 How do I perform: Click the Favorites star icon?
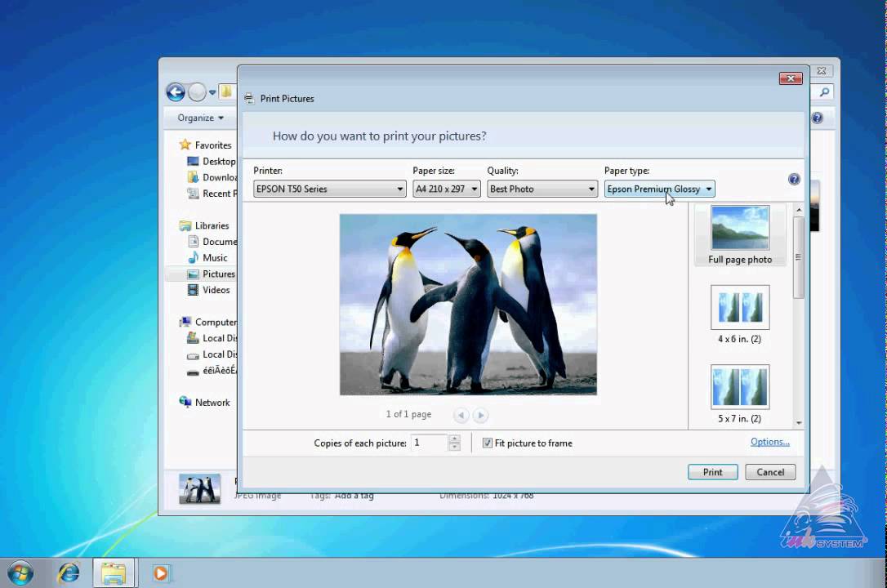[x=185, y=145]
